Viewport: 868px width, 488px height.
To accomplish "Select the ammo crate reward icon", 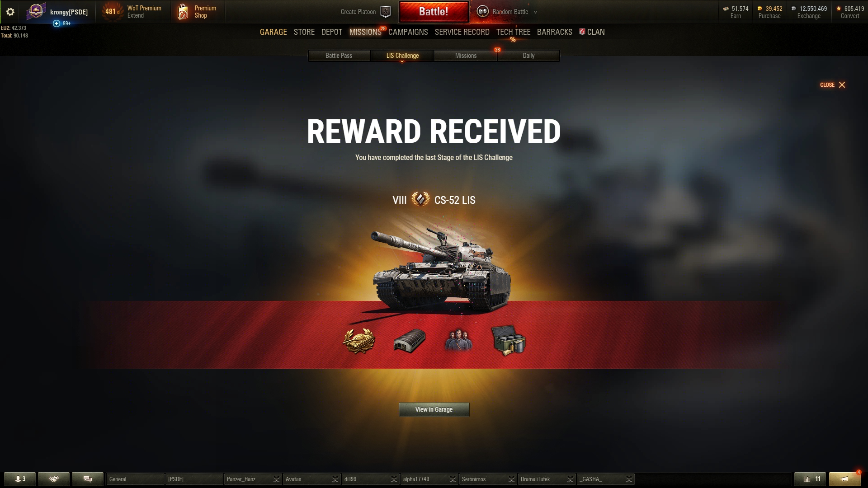I will [509, 340].
